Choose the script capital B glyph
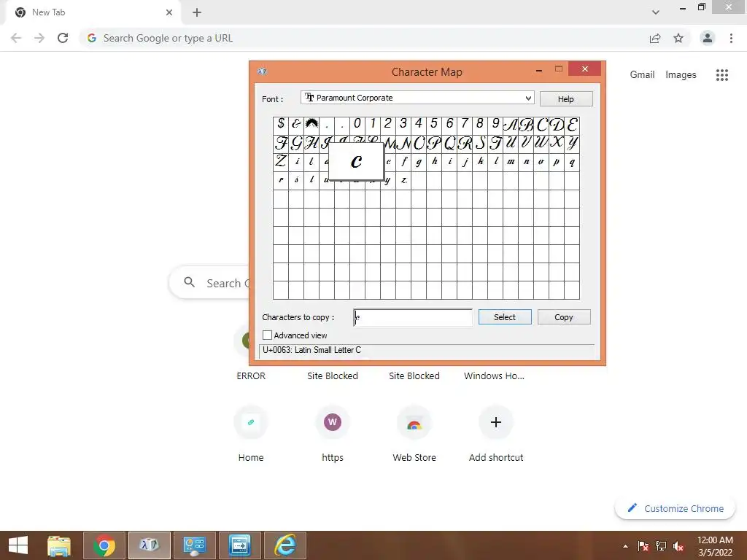This screenshot has height=560, width=747. click(526, 124)
